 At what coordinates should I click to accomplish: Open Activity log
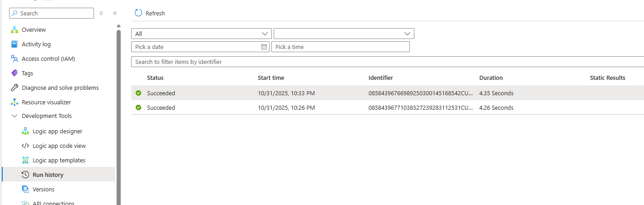(36, 44)
